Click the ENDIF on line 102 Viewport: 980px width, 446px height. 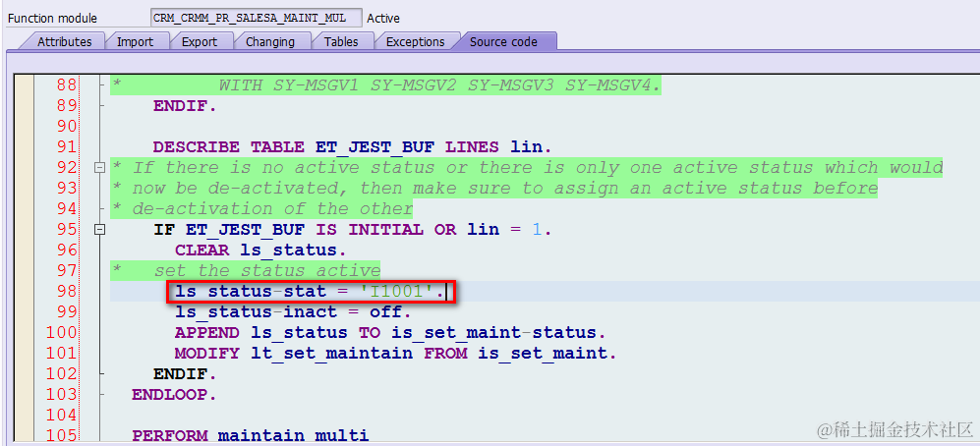coord(185,373)
